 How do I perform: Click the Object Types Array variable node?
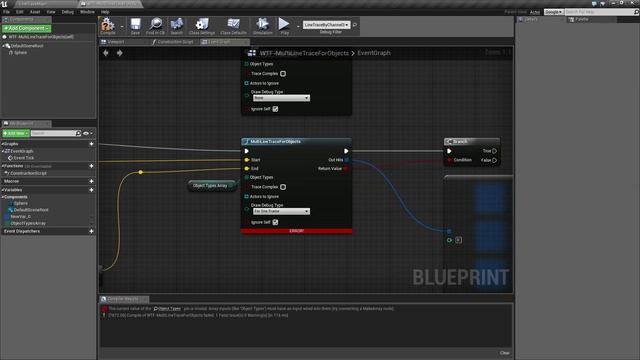(x=212, y=186)
